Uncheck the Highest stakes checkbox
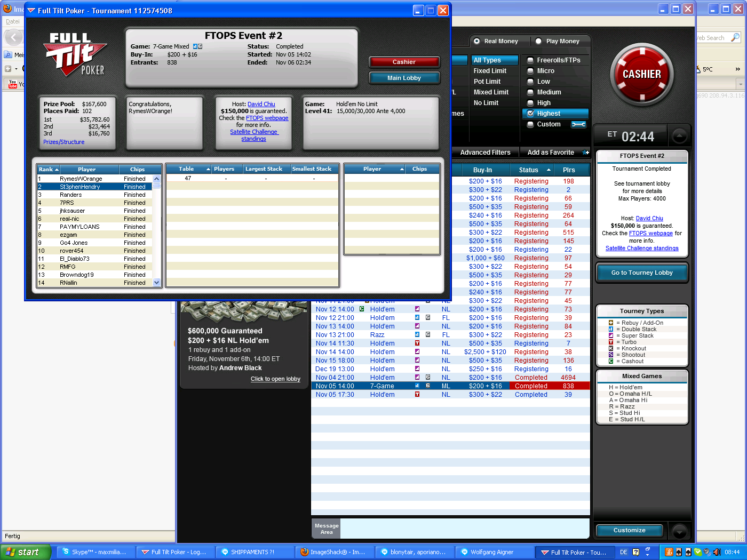Screen dimensions: 747x560 pos(530,114)
